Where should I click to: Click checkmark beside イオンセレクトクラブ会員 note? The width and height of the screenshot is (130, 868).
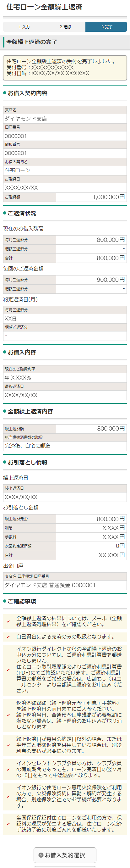point(8,770)
